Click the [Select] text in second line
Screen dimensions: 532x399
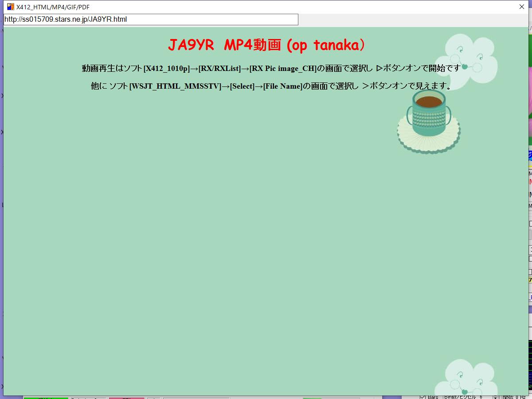pyautogui.click(x=242, y=86)
